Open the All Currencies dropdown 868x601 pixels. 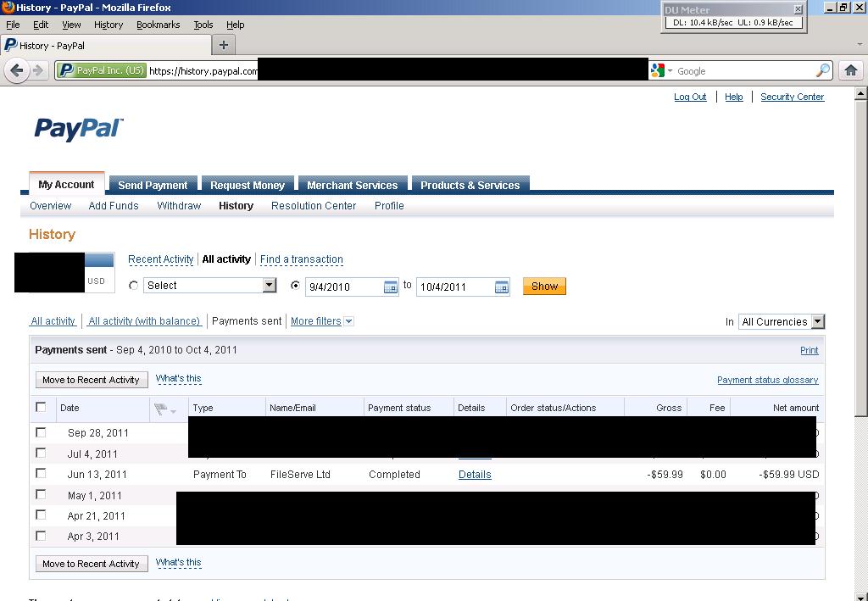(782, 321)
